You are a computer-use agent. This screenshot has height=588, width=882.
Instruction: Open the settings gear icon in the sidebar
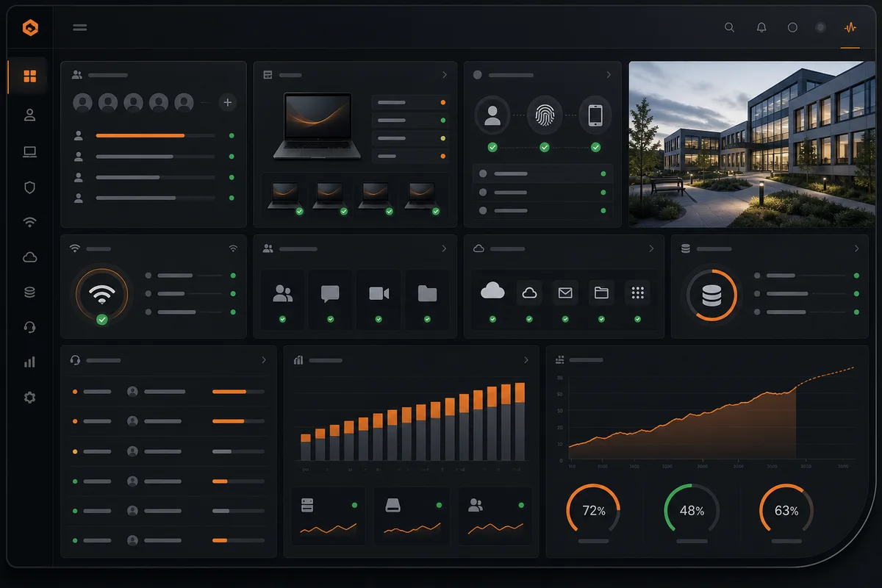point(29,398)
